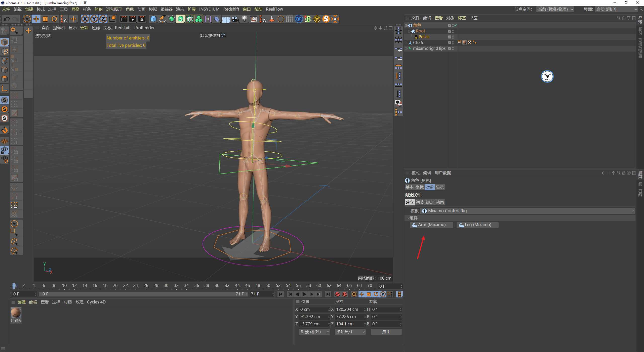Click the 应用 button in coordinates panel
The image size is (644, 352).
click(x=386, y=332)
